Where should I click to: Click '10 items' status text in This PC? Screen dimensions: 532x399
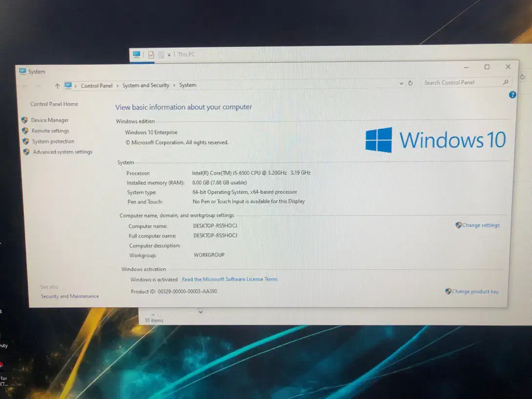tap(154, 320)
